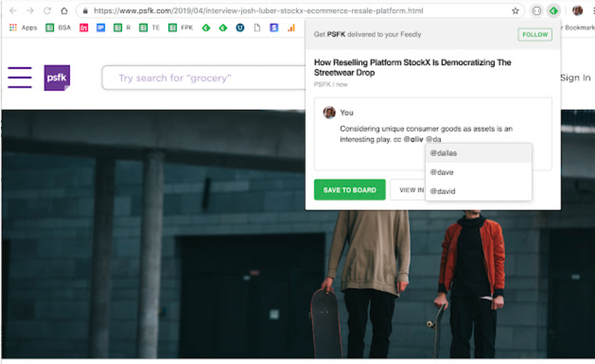Click the purple PSFK logo
The height and width of the screenshot is (364, 595).
57,78
